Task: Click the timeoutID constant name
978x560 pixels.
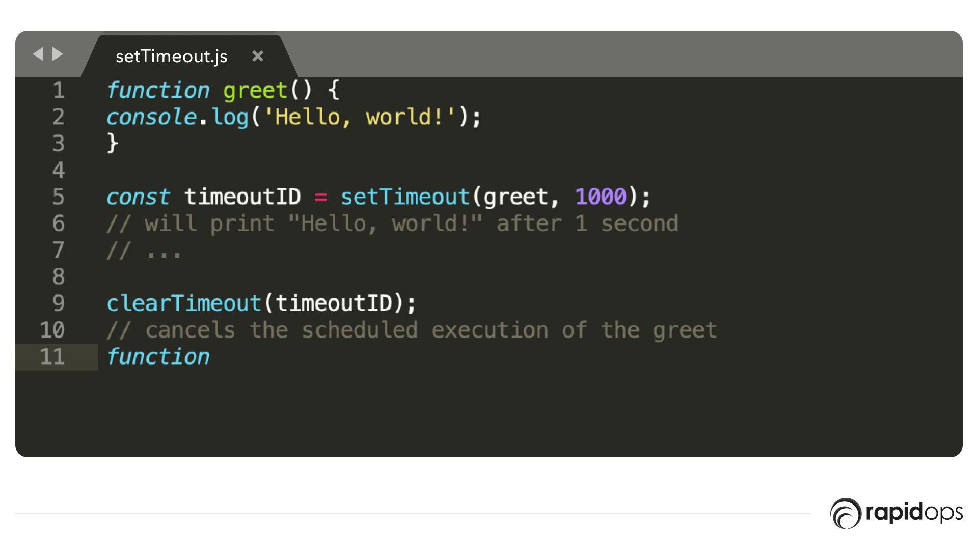Action: pyautogui.click(x=242, y=197)
